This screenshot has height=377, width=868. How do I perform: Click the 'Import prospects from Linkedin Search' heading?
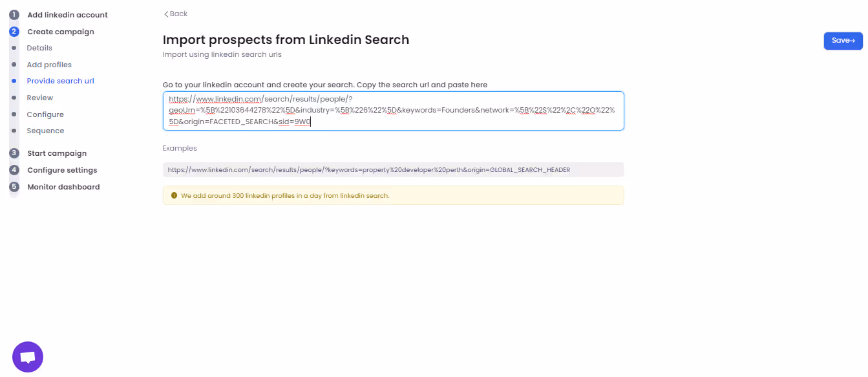point(286,39)
